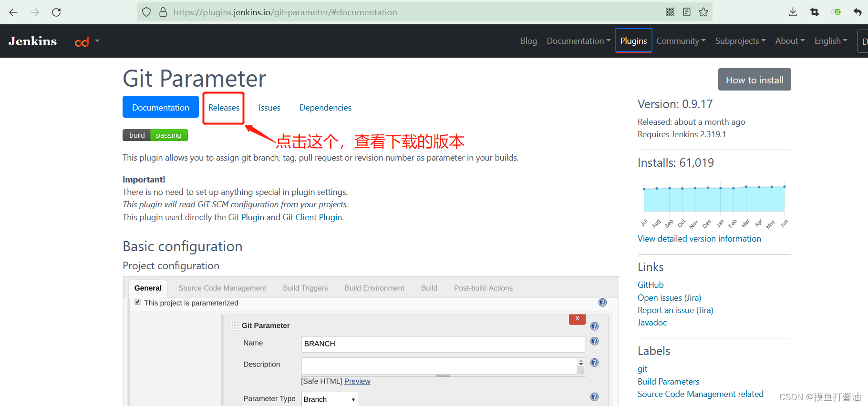This screenshot has height=406, width=868.
Task: Click the undo arrow icon in browser toolbar
Action: click(858, 12)
